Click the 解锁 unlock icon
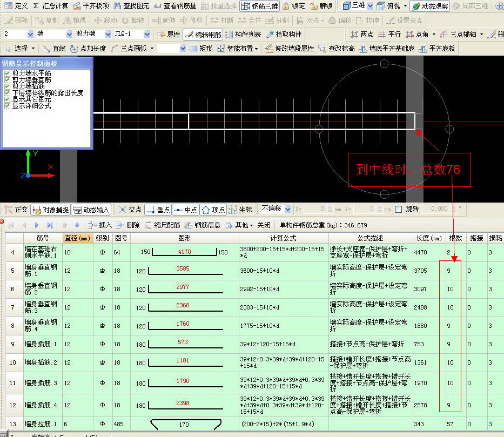The height and width of the screenshot is (437, 504). 321,6
